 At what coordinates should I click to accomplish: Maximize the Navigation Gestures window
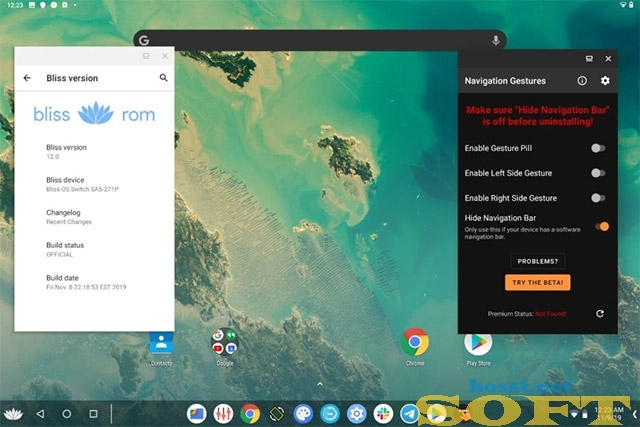[x=589, y=59]
